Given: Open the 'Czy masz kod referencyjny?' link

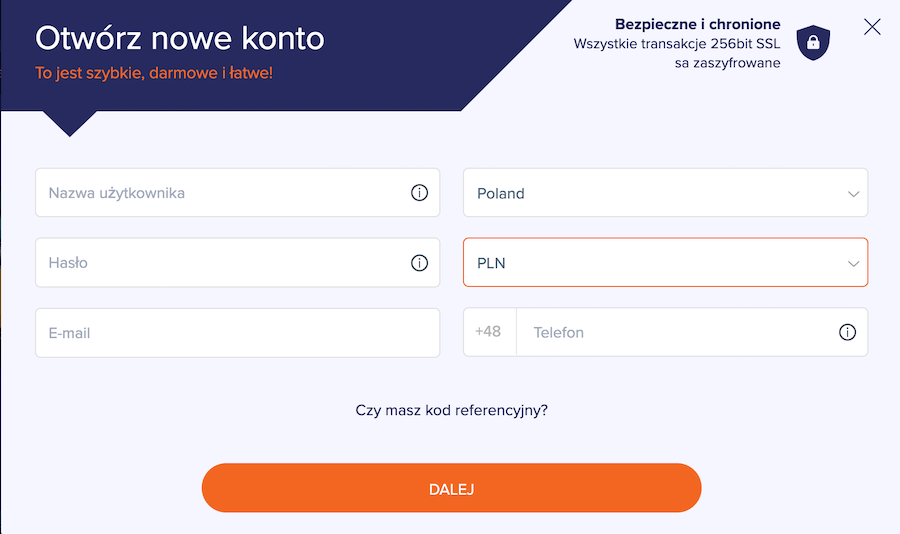Looking at the screenshot, I should pos(451,411).
